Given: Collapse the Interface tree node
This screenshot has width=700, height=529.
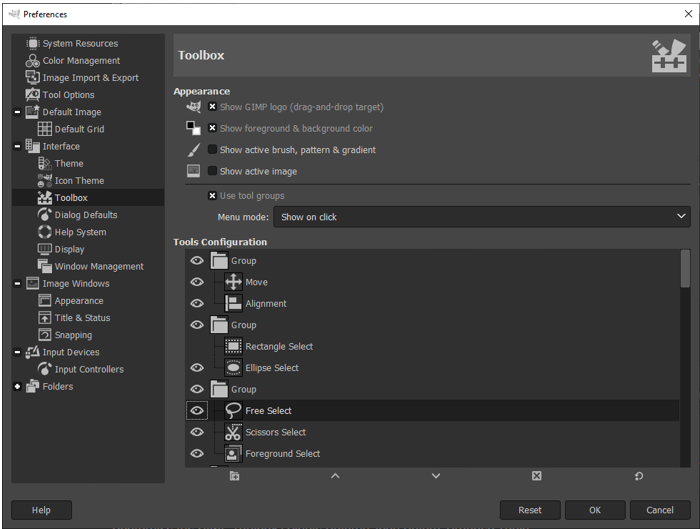Looking at the screenshot, I should (17, 146).
